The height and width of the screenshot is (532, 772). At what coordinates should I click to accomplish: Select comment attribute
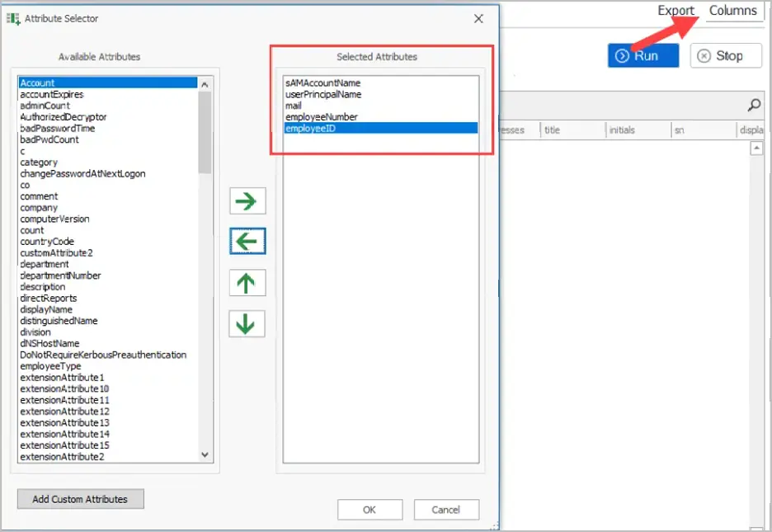pyautogui.click(x=39, y=195)
